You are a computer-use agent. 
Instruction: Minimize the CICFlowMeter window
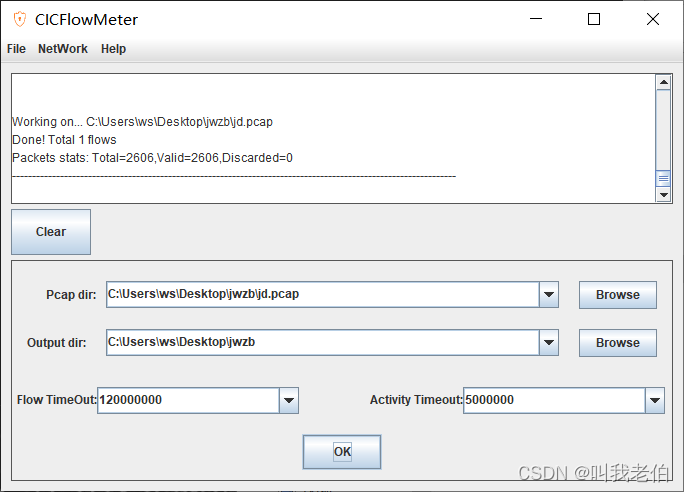536,19
